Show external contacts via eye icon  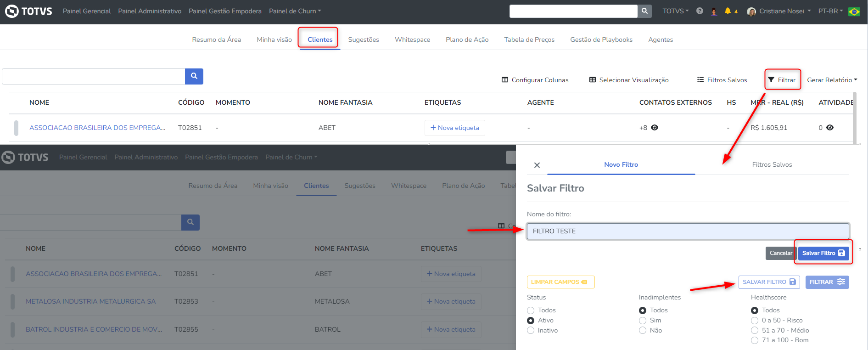point(655,128)
